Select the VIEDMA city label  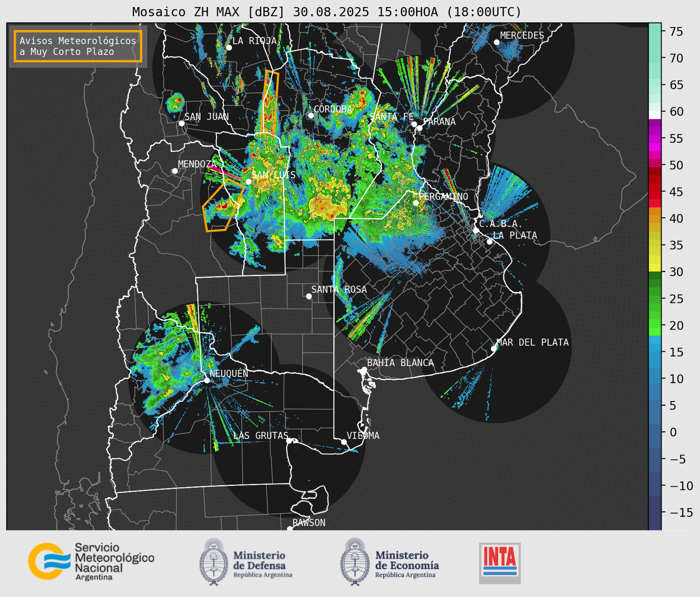363,436
